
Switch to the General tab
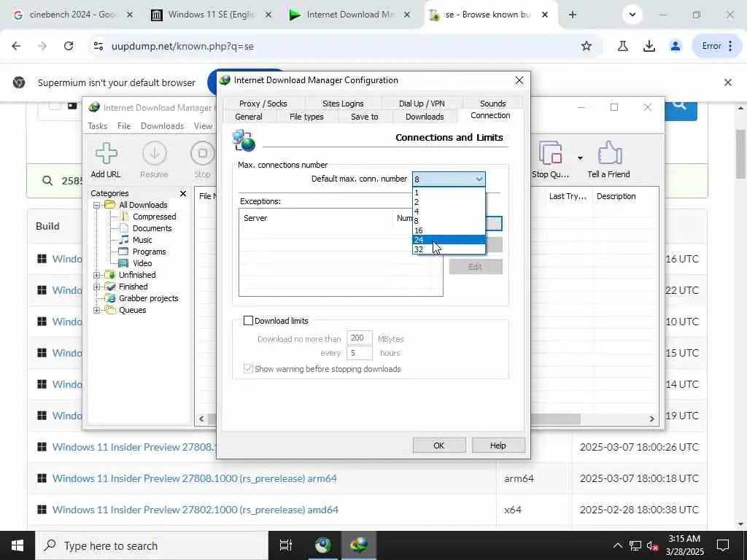click(x=248, y=117)
